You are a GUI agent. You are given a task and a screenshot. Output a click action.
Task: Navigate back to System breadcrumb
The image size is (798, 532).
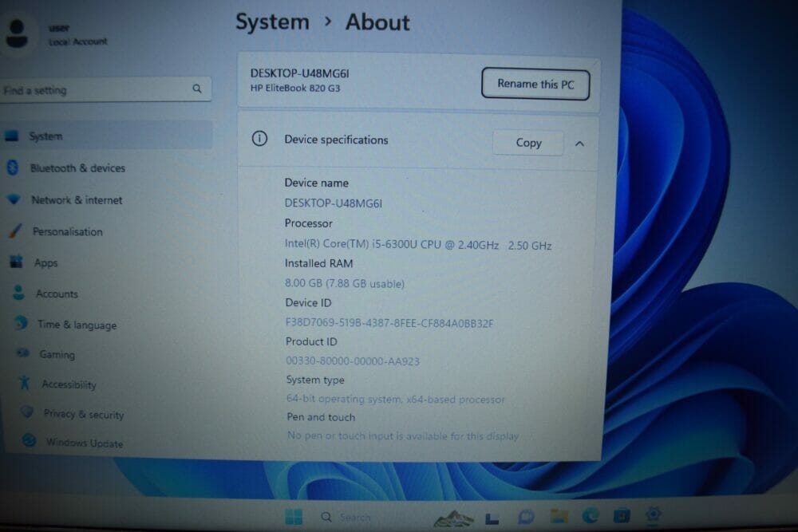[x=272, y=22]
